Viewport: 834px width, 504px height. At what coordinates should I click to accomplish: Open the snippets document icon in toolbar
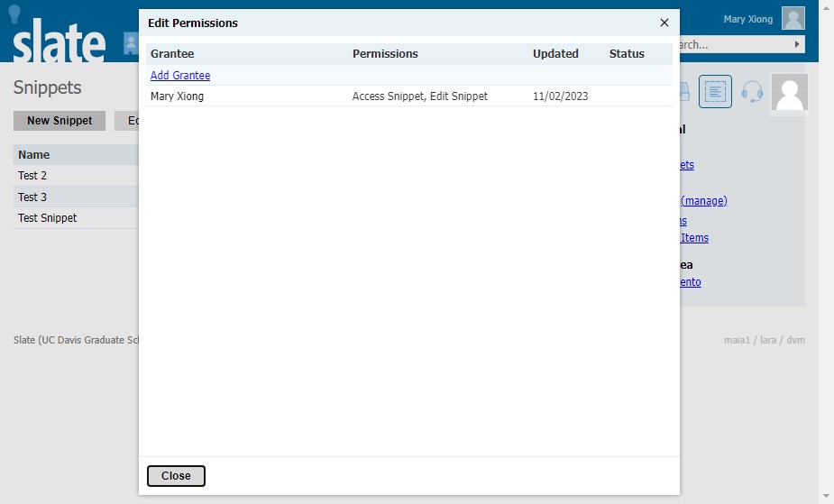715,91
